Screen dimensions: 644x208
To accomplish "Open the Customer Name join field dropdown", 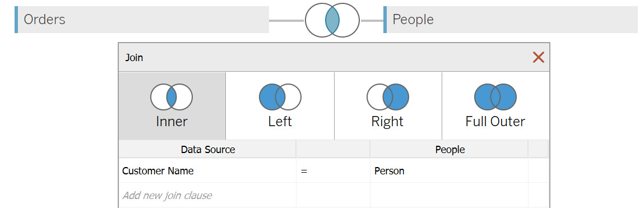I will pyautogui.click(x=207, y=170).
